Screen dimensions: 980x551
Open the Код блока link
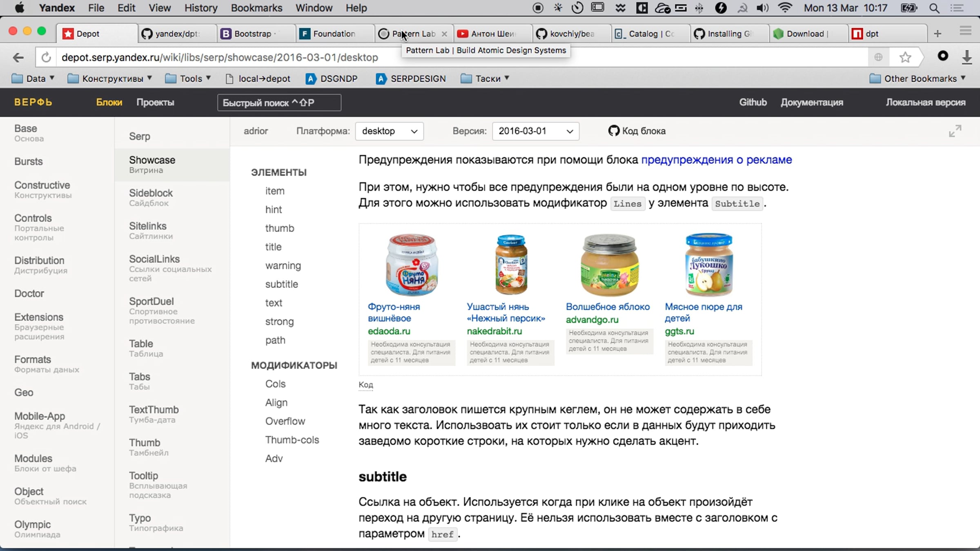click(x=637, y=131)
